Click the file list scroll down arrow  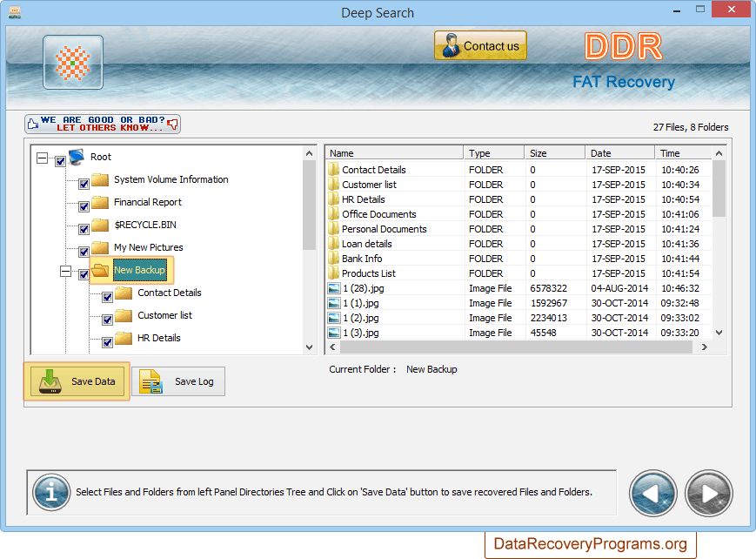tap(719, 333)
